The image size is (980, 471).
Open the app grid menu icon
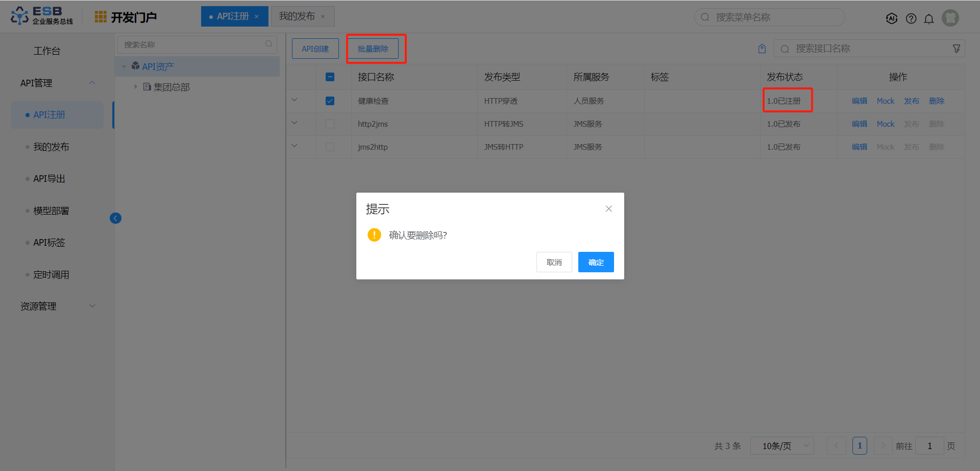(101, 17)
